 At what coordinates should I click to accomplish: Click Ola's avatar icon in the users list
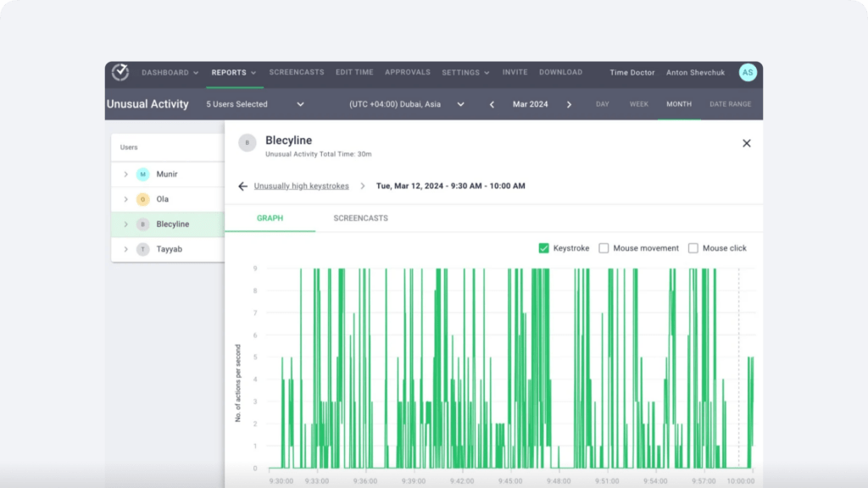[x=142, y=199]
